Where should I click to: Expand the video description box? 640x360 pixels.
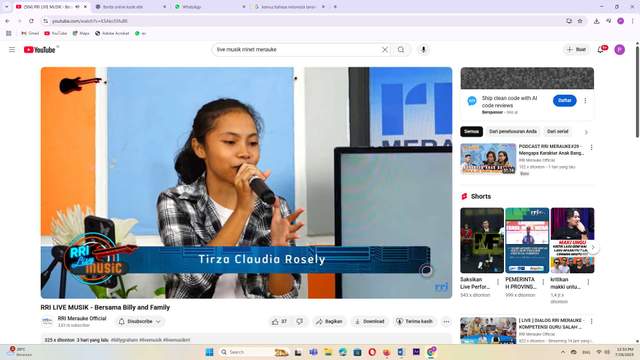[x=246, y=339]
